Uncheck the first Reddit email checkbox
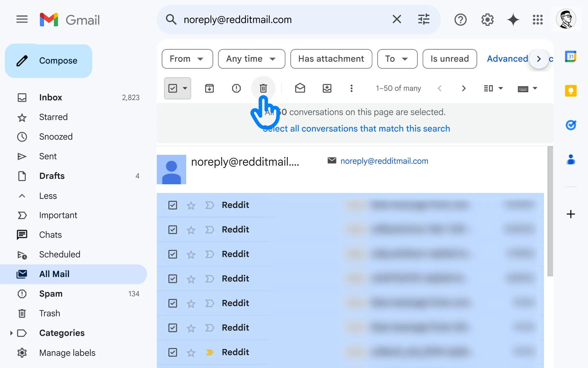The height and width of the screenshot is (368, 588). [173, 205]
